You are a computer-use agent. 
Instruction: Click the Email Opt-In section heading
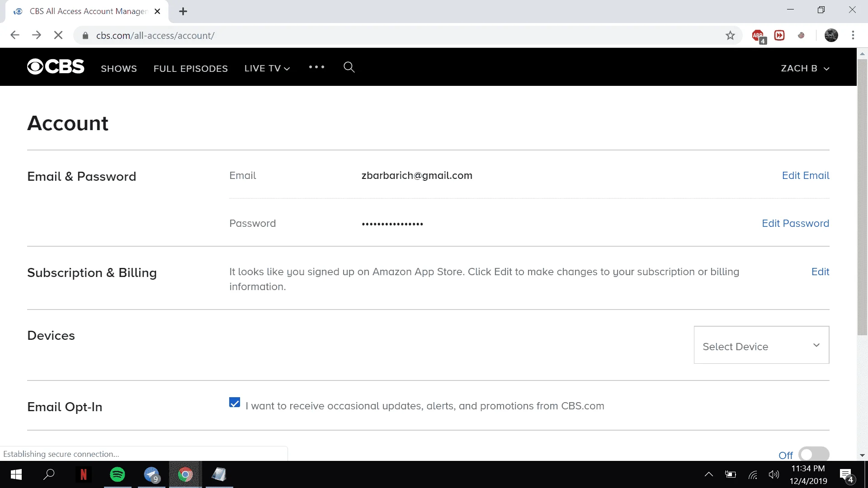point(65,407)
